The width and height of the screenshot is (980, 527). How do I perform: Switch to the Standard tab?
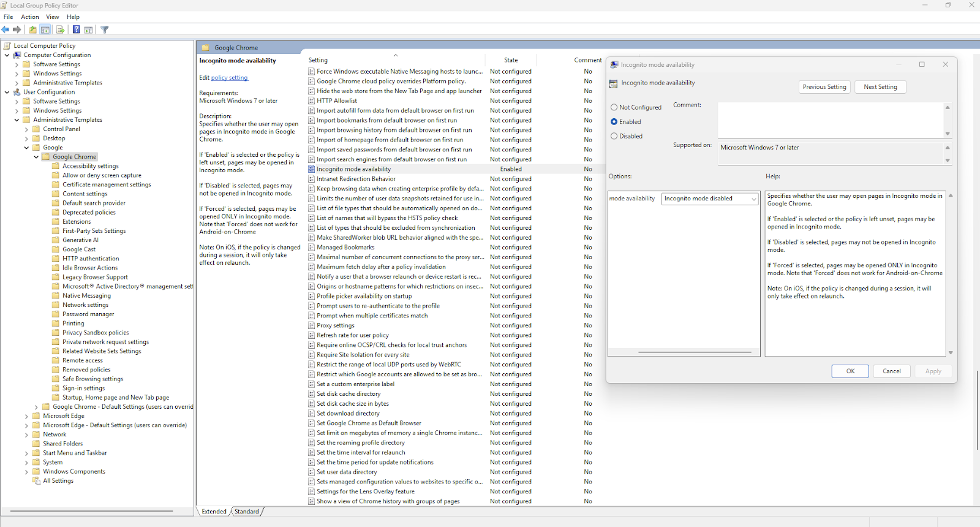pos(247,511)
